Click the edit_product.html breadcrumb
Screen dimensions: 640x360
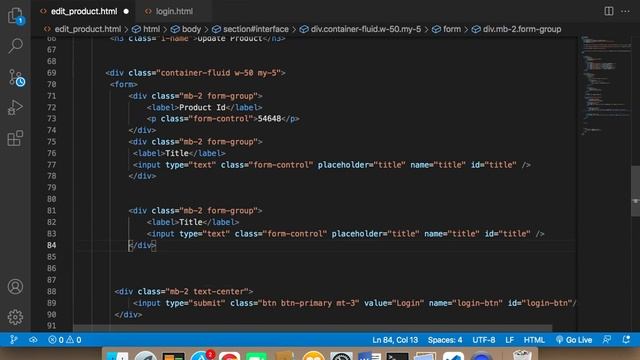87,29
